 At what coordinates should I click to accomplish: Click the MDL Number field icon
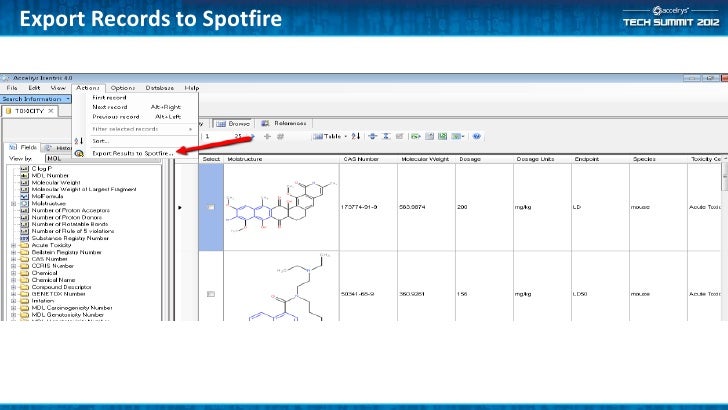24,176
